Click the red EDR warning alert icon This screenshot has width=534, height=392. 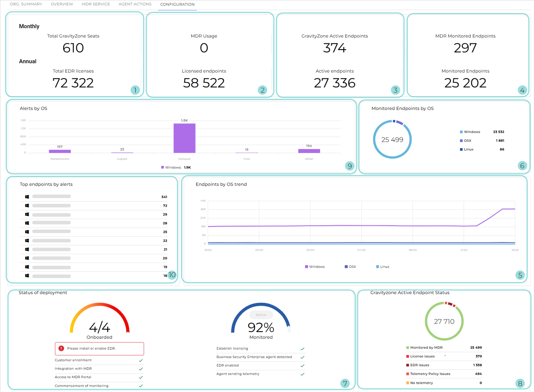tap(61, 349)
